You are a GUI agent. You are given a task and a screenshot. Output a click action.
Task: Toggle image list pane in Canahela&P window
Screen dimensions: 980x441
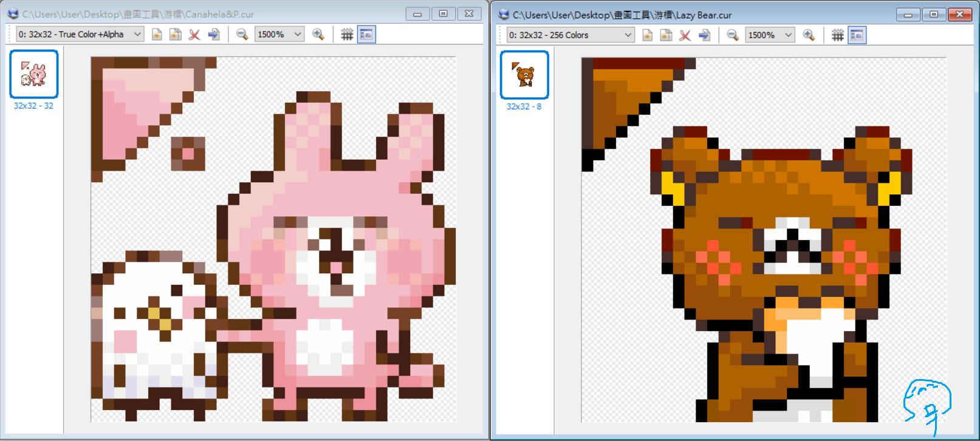pyautogui.click(x=366, y=35)
